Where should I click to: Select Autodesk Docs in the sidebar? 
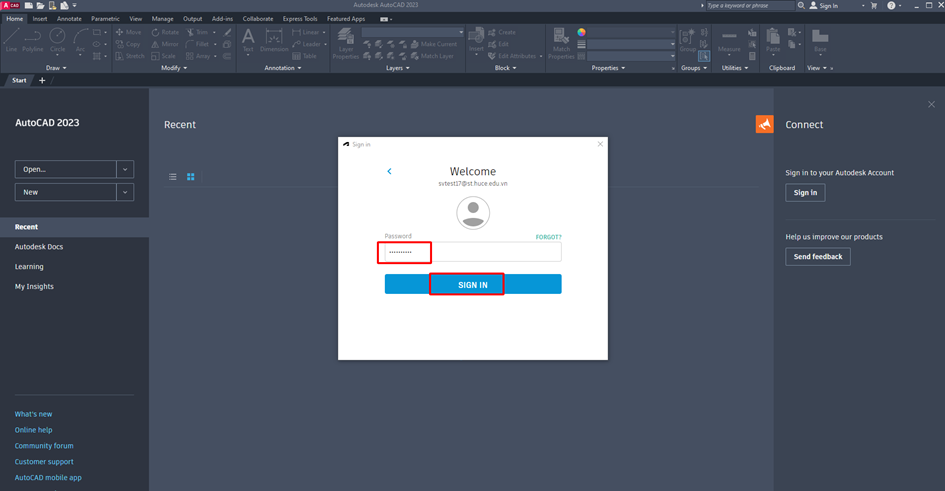(x=39, y=247)
